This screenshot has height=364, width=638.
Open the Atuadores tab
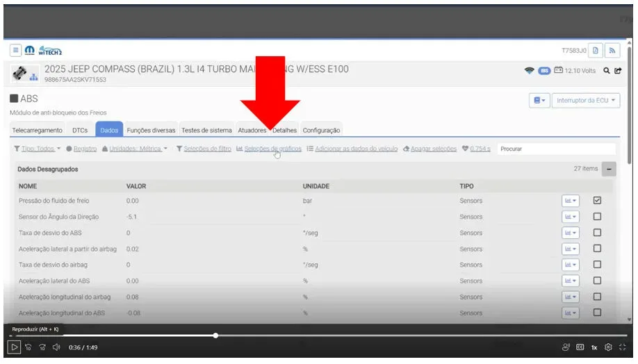tap(252, 130)
